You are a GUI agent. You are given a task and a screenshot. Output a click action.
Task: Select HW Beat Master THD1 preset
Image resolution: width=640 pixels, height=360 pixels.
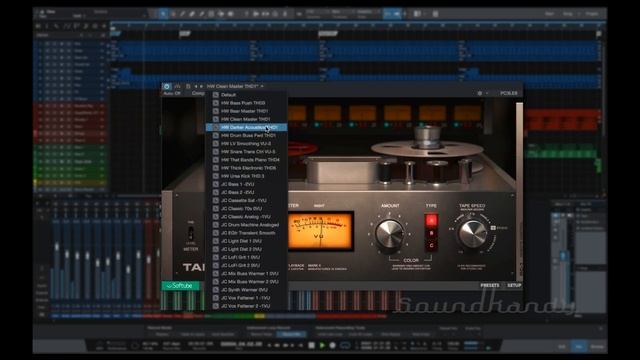click(x=247, y=111)
